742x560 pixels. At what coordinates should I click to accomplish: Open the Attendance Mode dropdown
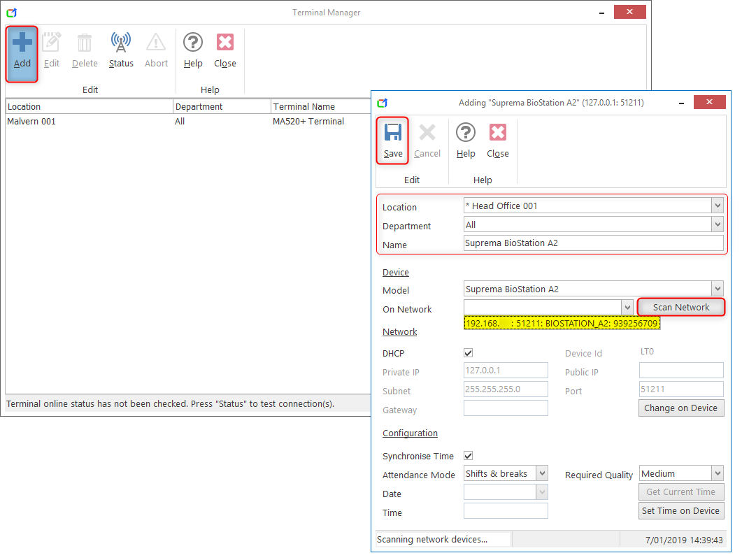542,473
